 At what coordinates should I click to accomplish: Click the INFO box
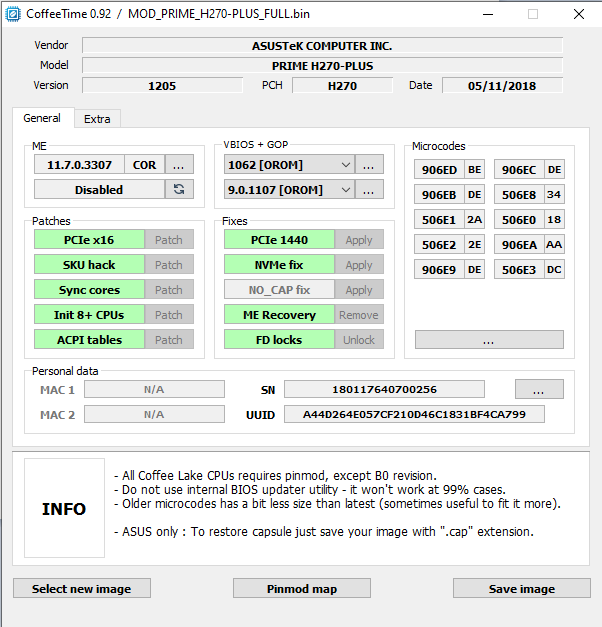[64, 508]
